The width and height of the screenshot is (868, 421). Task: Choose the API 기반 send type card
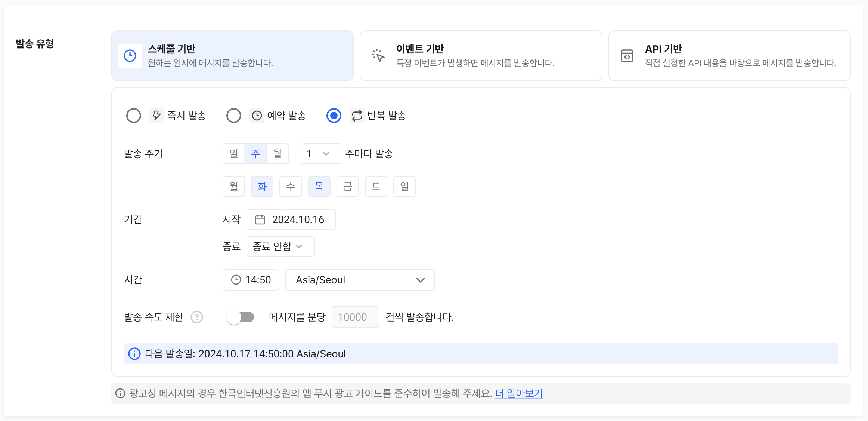click(729, 56)
